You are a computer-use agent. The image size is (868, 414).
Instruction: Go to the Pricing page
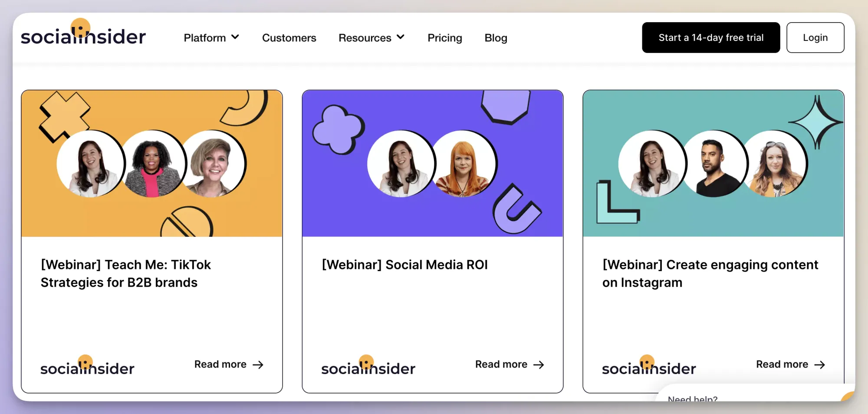pos(445,38)
